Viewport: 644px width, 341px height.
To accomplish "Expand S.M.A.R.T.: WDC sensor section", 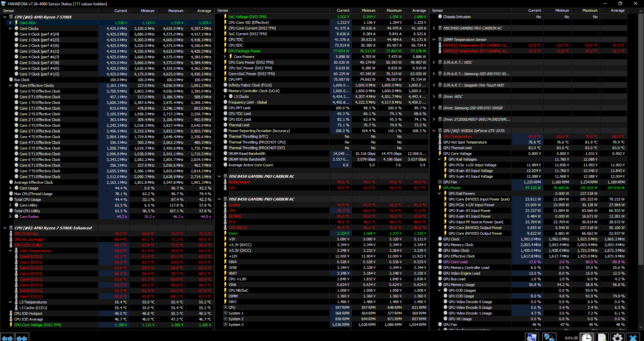I will coord(434,62).
